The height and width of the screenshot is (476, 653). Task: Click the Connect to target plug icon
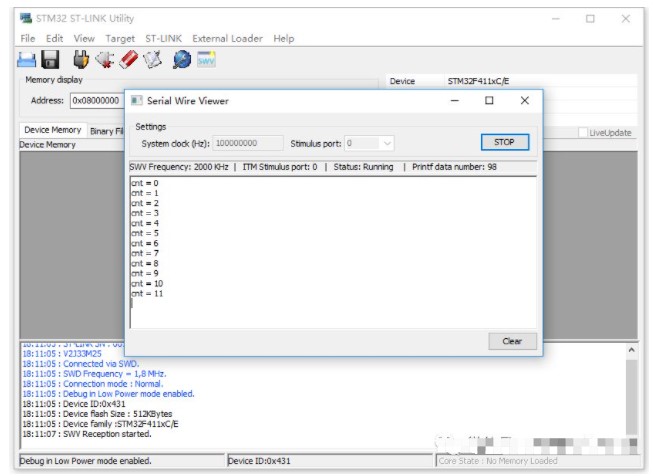coord(81,60)
